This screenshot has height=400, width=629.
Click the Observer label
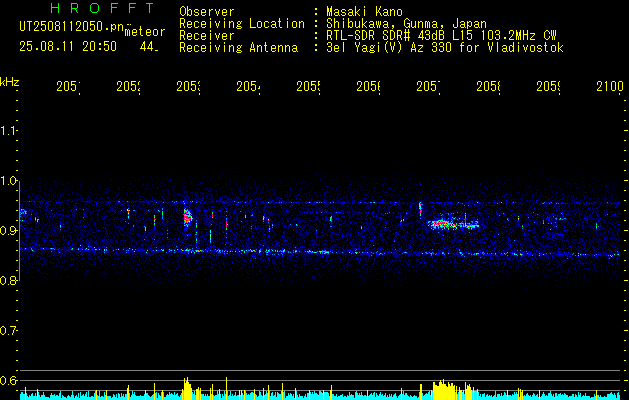(207, 12)
